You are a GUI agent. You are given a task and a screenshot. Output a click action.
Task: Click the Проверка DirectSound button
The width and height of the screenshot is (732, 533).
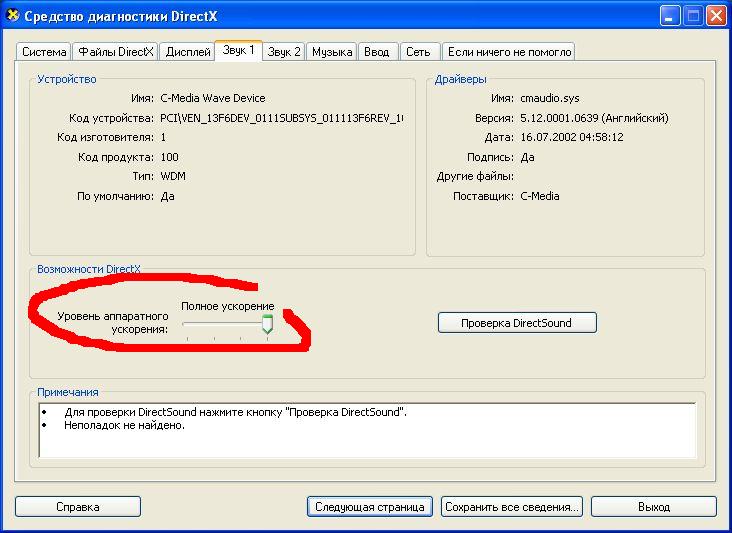[517, 323]
